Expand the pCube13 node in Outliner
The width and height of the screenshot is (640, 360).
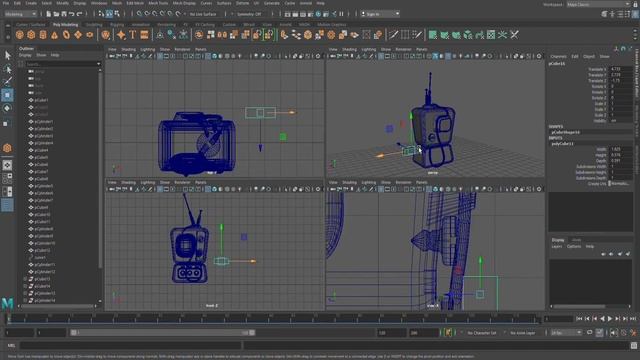coord(25,279)
